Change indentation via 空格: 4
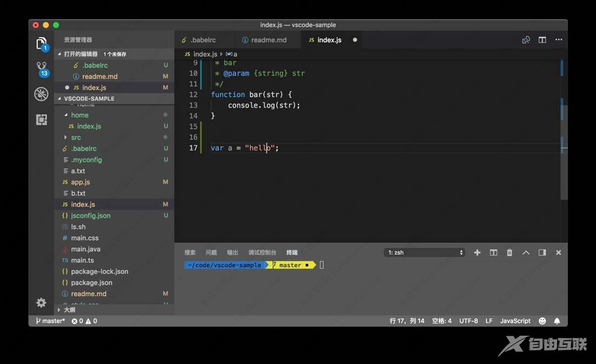This screenshot has height=364, width=596. pos(442,321)
